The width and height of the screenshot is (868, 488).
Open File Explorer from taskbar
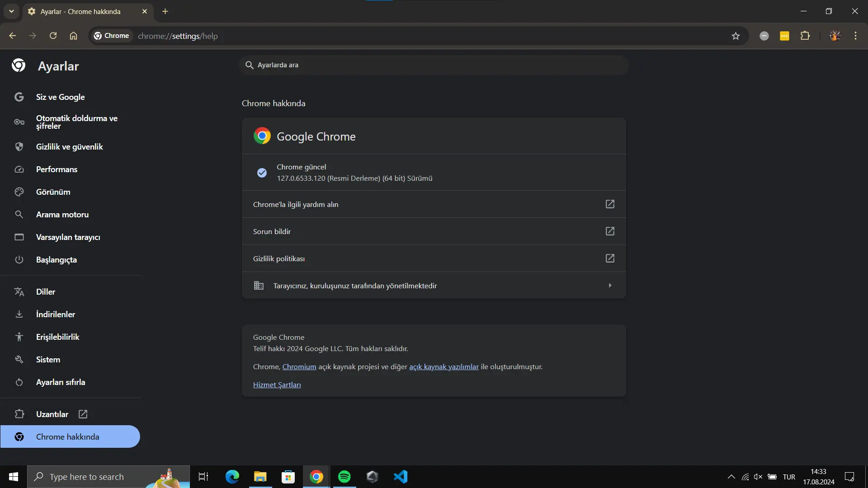[260, 477]
